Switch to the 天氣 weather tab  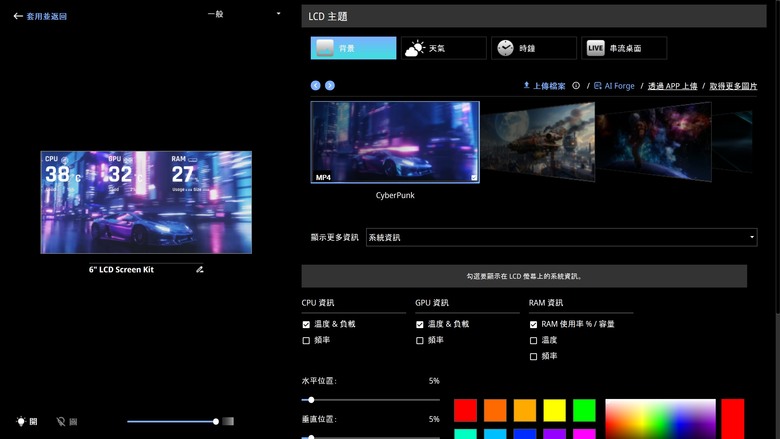pos(444,48)
